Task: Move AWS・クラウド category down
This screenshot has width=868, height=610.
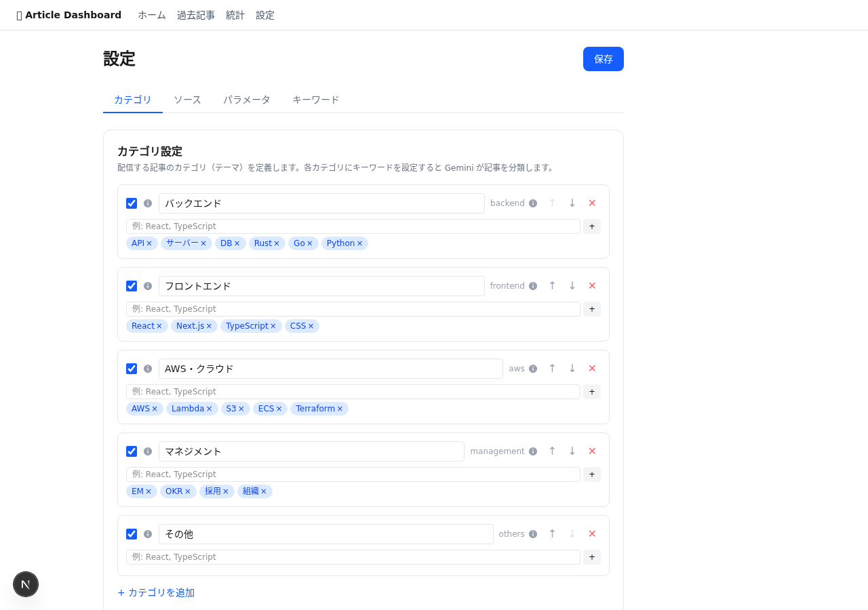Action: point(572,369)
